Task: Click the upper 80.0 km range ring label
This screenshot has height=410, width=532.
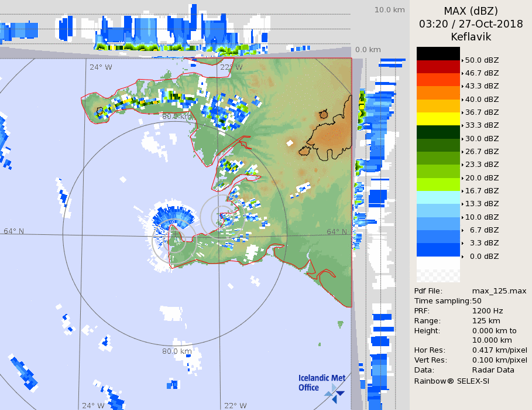Action: coord(177,117)
